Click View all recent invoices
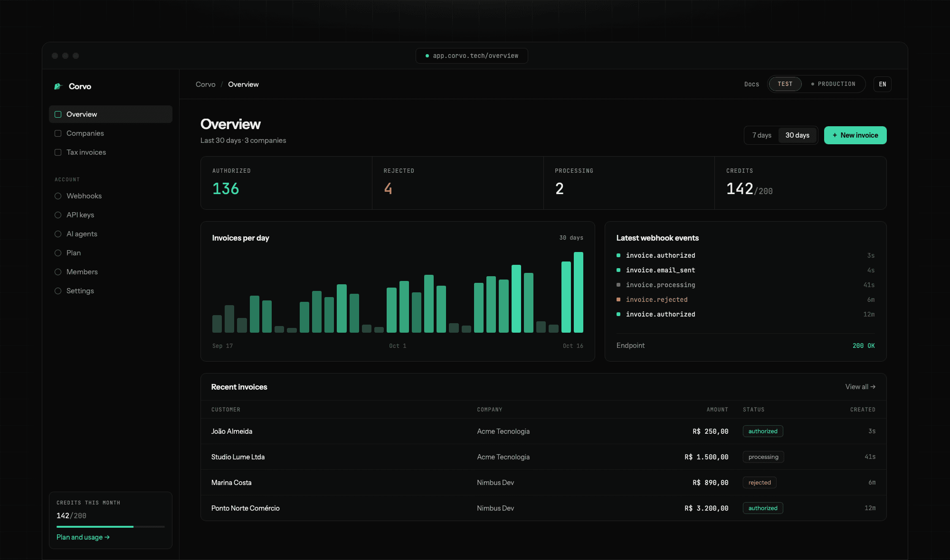This screenshot has height=560, width=950. (x=860, y=387)
